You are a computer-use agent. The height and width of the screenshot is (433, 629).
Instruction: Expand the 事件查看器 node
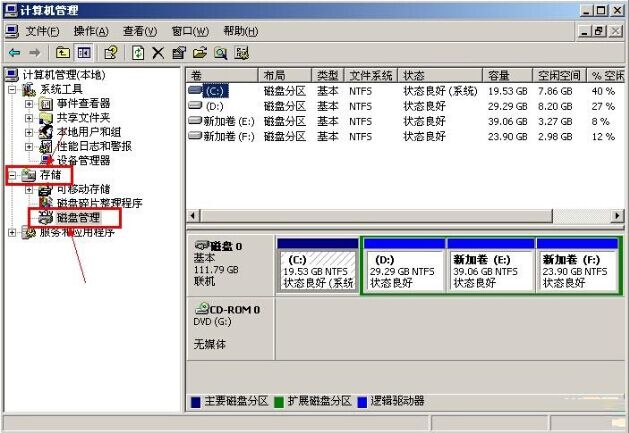click(28, 104)
